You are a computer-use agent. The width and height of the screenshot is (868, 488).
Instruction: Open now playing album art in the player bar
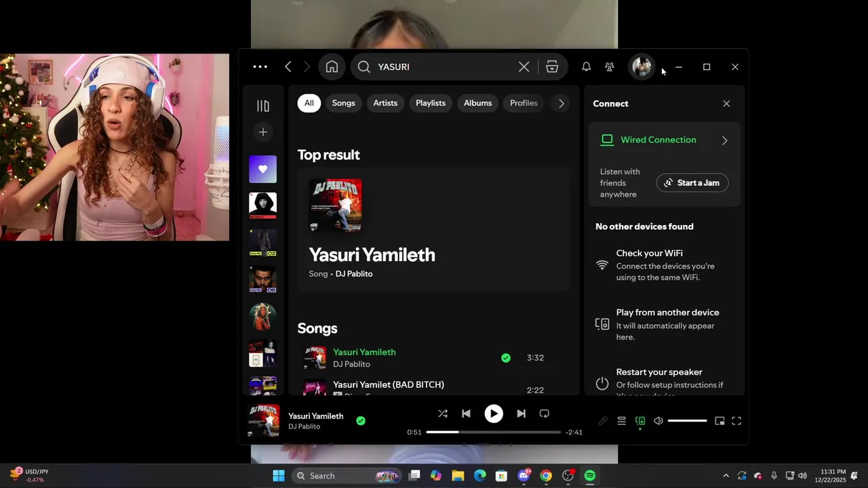(263, 421)
